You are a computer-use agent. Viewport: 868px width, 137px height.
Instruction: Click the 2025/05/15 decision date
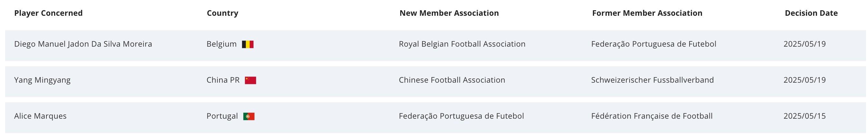pyautogui.click(x=804, y=116)
